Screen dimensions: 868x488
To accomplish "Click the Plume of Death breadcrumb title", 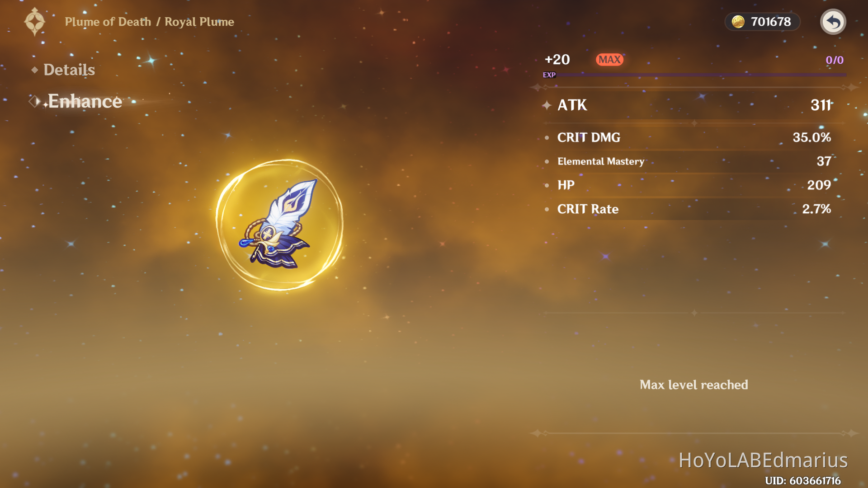I will (108, 22).
